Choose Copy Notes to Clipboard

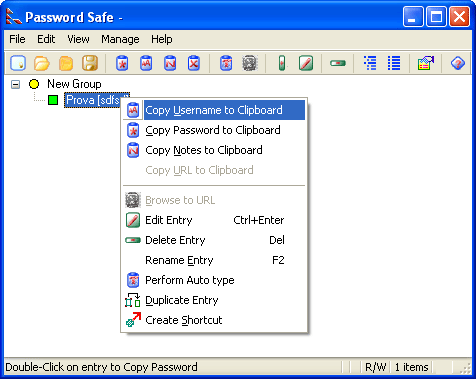coord(214,150)
